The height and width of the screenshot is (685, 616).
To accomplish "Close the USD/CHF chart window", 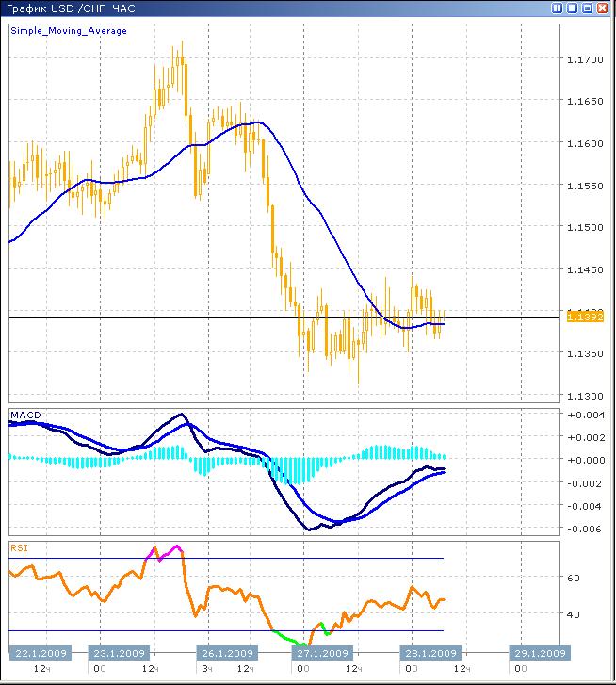I will click(602, 8).
